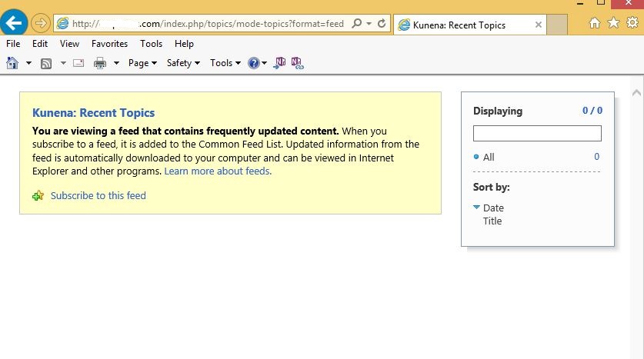The height and width of the screenshot is (359, 644).
Task: Open the Page dropdown in command bar
Action: pyautogui.click(x=142, y=63)
